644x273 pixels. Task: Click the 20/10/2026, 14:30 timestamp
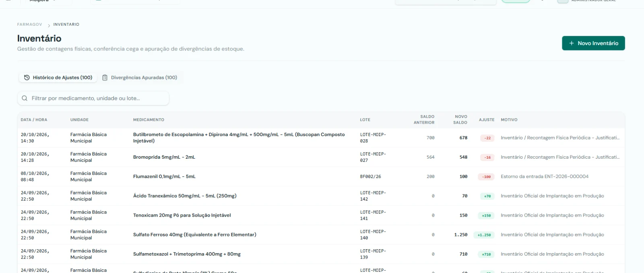click(x=35, y=138)
